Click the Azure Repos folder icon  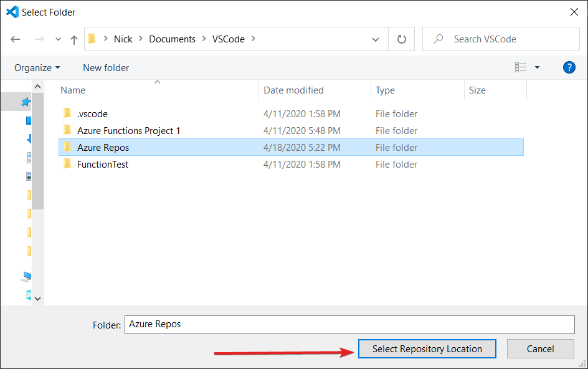[x=67, y=146]
